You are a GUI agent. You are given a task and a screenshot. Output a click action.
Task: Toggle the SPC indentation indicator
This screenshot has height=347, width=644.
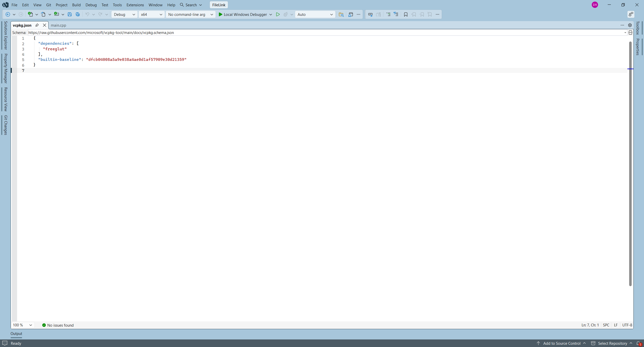pyautogui.click(x=606, y=325)
